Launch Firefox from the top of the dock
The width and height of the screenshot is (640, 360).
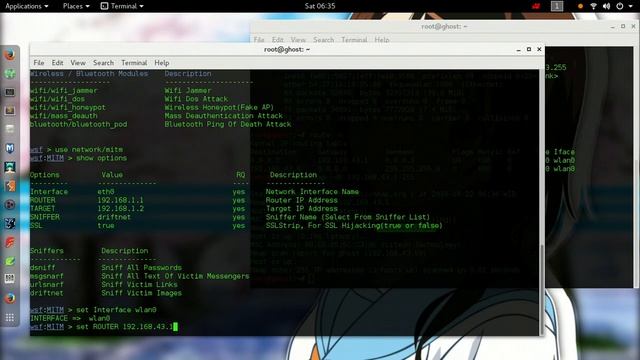coord(10,54)
